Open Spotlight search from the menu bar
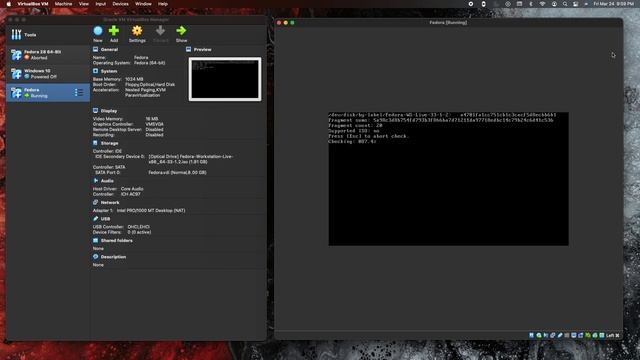 tap(565, 4)
